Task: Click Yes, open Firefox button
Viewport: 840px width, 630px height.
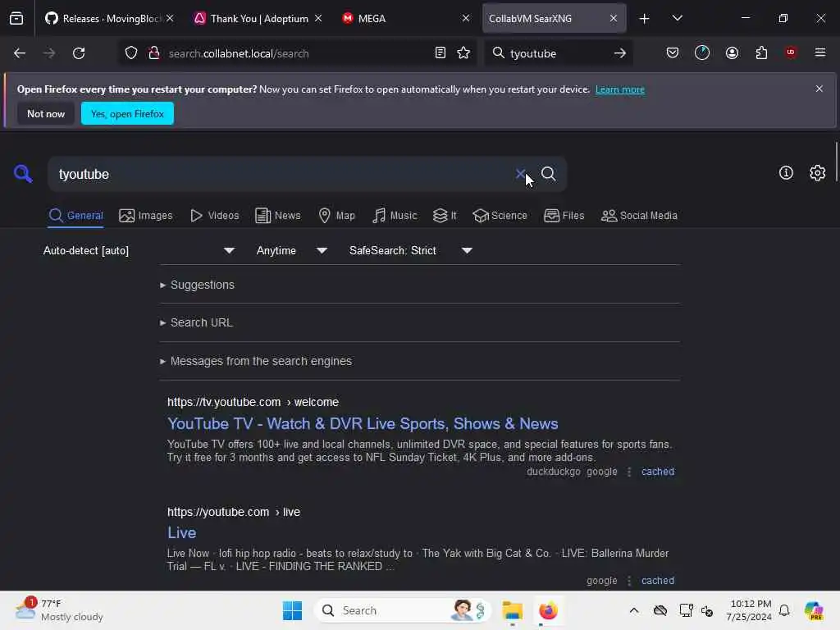Action: 127,113
